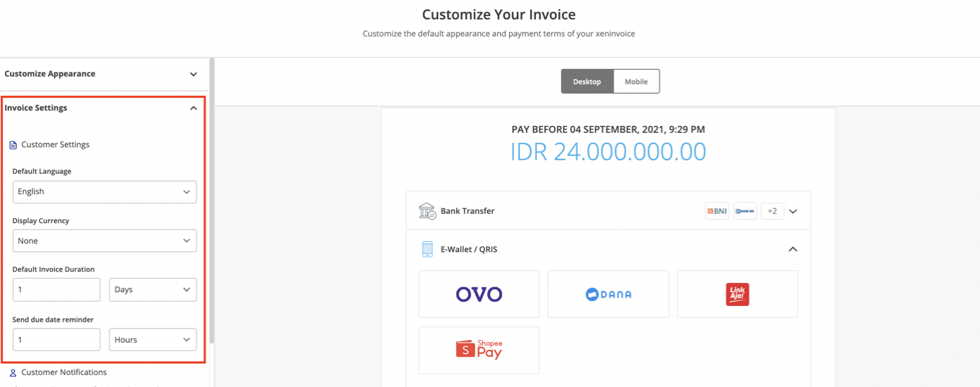
Task: Click the BNI bank logo
Action: click(717, 211)
